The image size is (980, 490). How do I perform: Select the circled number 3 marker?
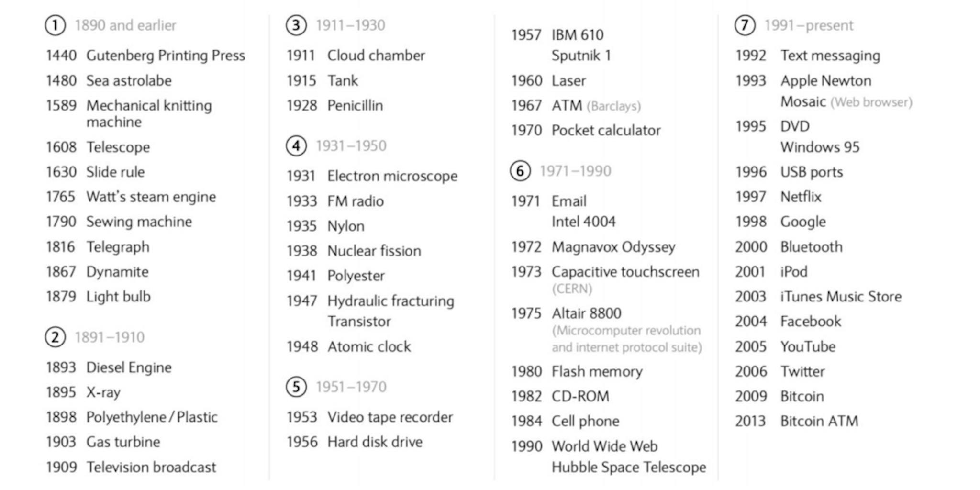click(x=296, y=25)
